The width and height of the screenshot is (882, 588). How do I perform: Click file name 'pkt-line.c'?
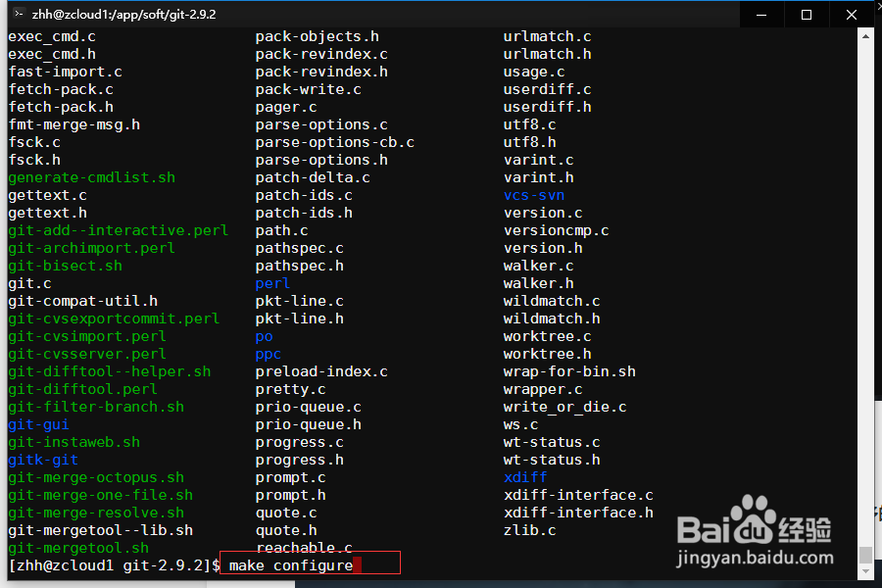[x=299, y=301]
